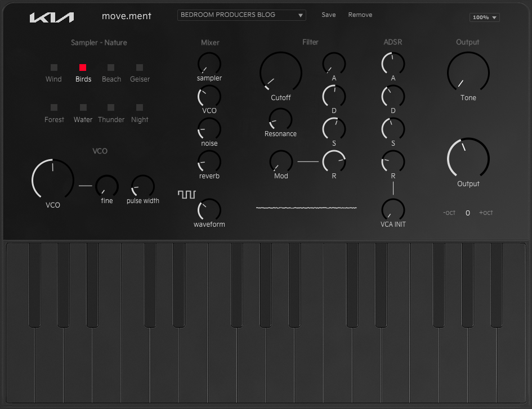Save the current preset
This screenshot has height=409, width=532.
(329, 15)
